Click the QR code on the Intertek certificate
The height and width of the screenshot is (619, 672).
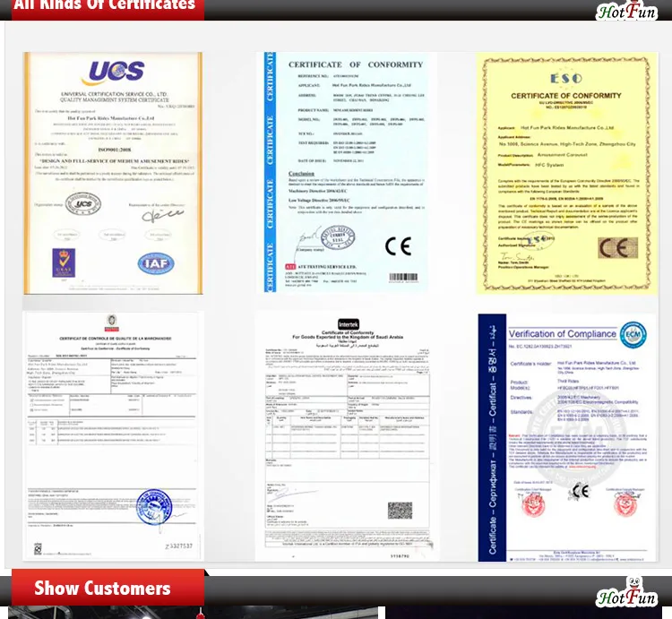click(x=400, y=511)
